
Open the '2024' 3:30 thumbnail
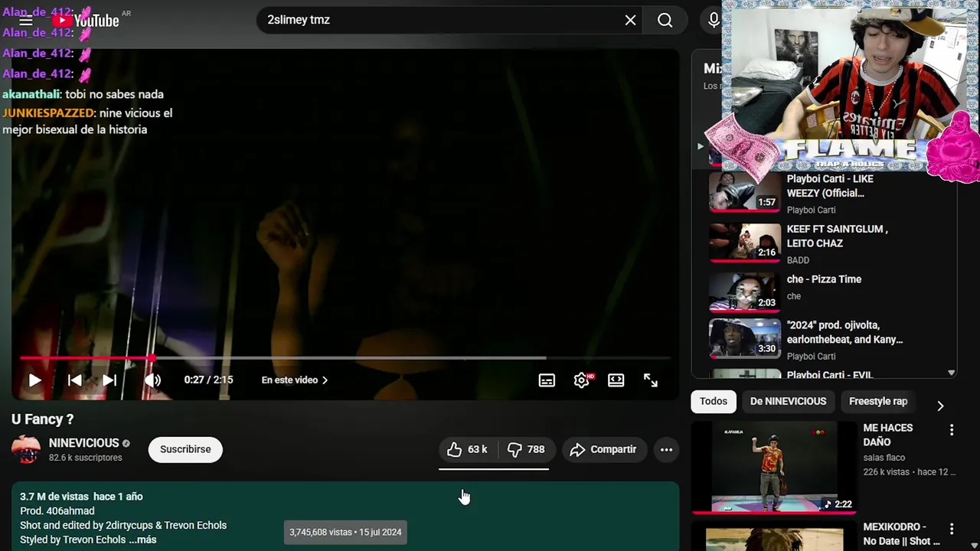click(744, 337)
